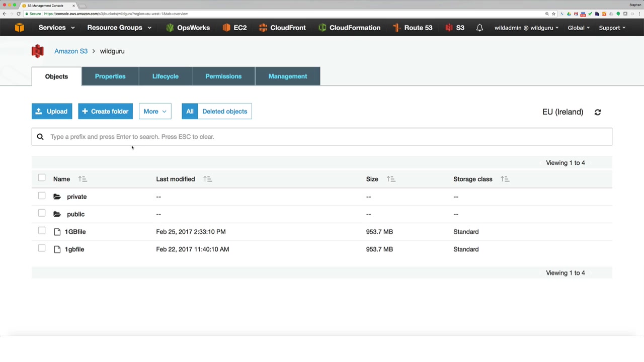The width and height of the screenshot is (644, 362).
Task: Open the CloudFormation shortcut in the navbar
Action: pos(349,28)
